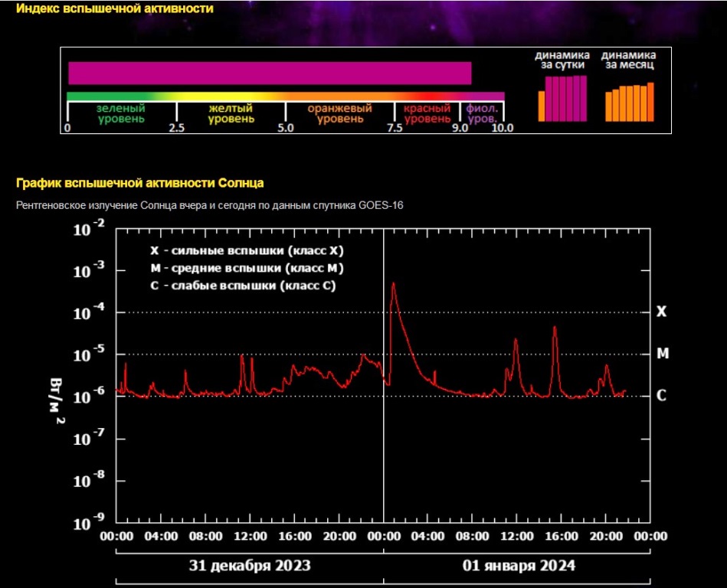
Task: Click the 'Вт/м 2' vertical axis unit label
Action: click(x=57, y=400)
